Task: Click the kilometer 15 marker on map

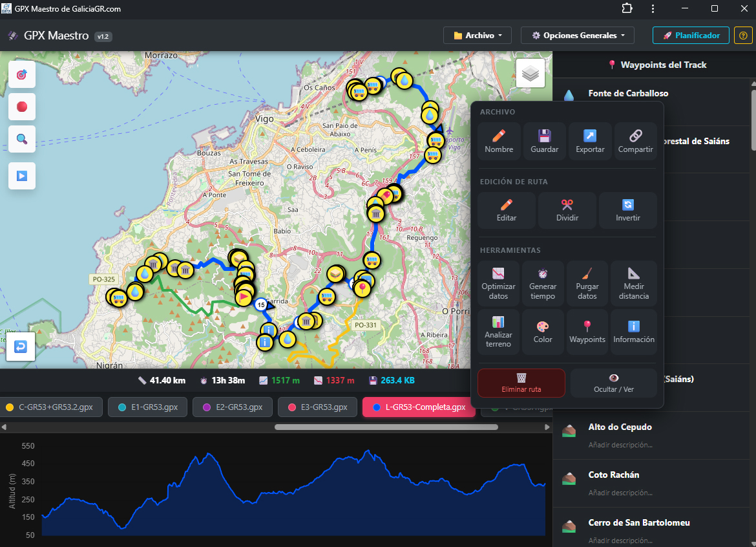Action: [x=261, y=305]
